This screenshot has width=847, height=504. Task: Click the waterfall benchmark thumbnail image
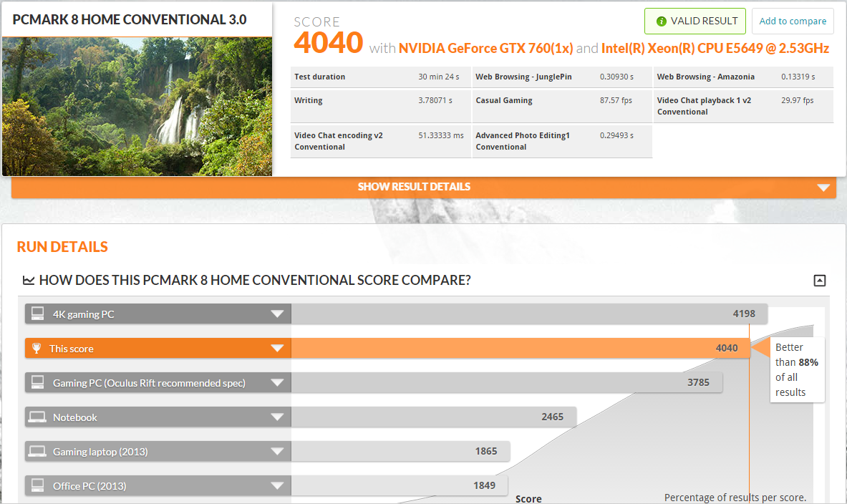[x=137, y=107]
